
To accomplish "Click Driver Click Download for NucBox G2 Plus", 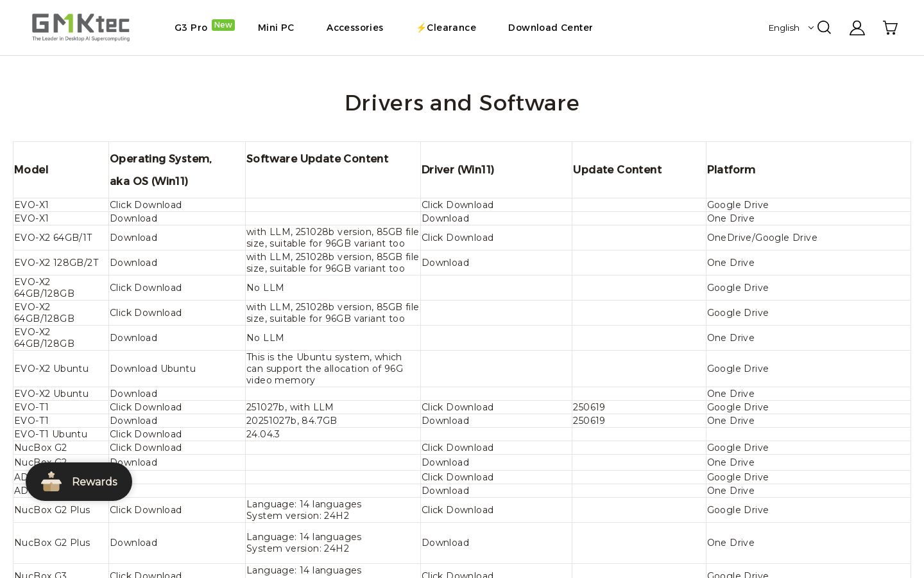I will [x=458, y=510].
